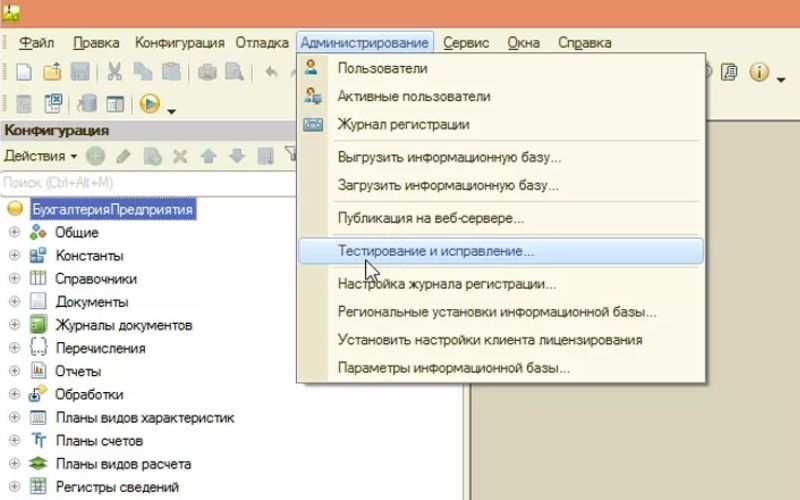Click the Документы icon in tree
The height and width of the screenshot is (500, 800).
[38, 301]
